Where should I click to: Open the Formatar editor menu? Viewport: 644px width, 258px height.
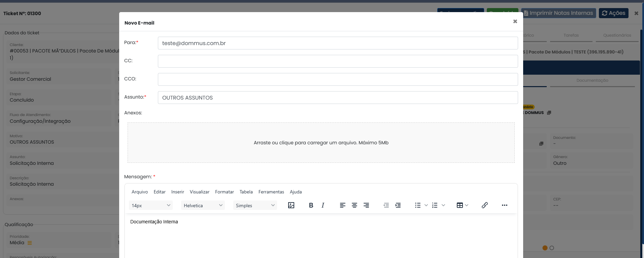coord(225,192)
